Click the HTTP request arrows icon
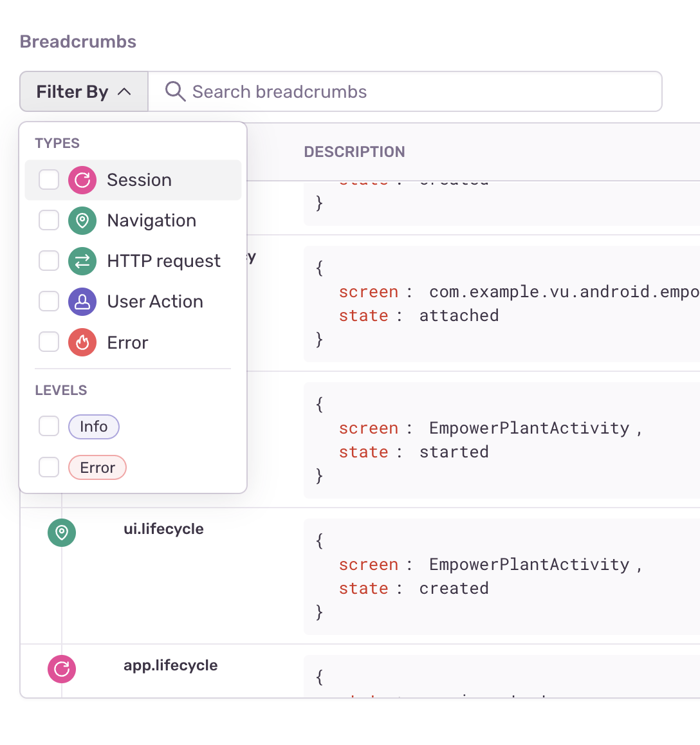Image resolution: width=700 pixels, height=745 pixels. coord(82,261)
